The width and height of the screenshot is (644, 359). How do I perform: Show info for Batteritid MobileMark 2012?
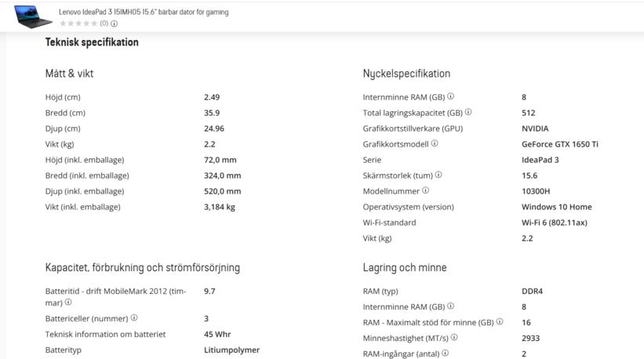tap(68, 302)
